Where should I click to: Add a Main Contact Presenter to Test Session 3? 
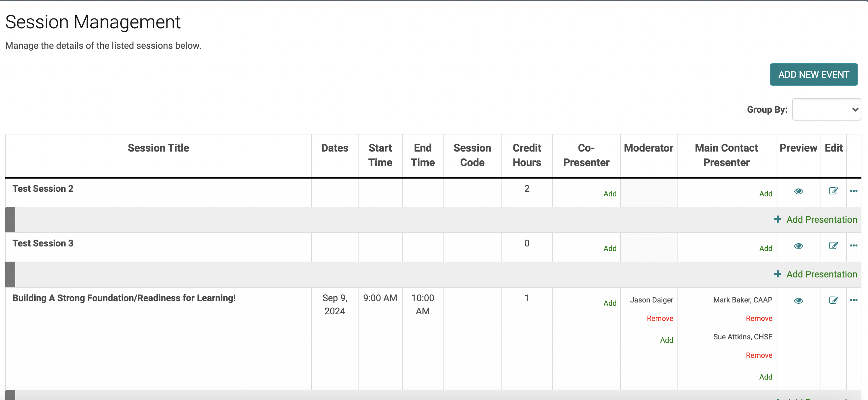tap(765, 248)
